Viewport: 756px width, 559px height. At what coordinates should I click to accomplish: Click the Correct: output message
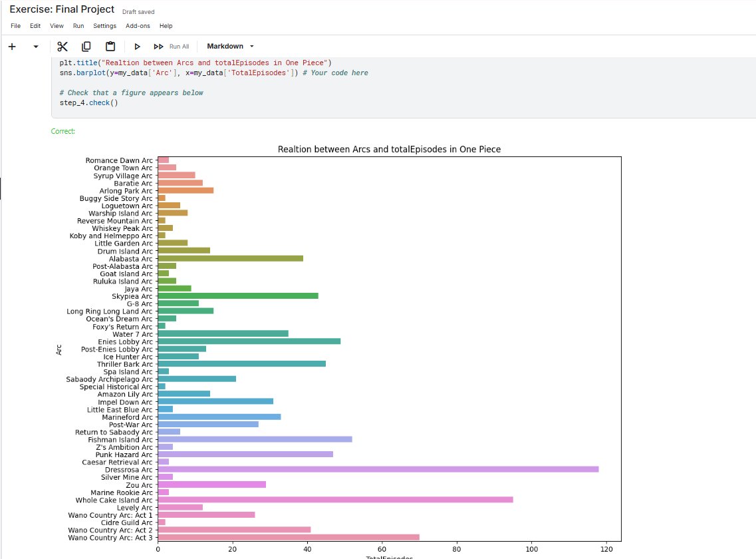pyautogui.click(x=63, y=131)
